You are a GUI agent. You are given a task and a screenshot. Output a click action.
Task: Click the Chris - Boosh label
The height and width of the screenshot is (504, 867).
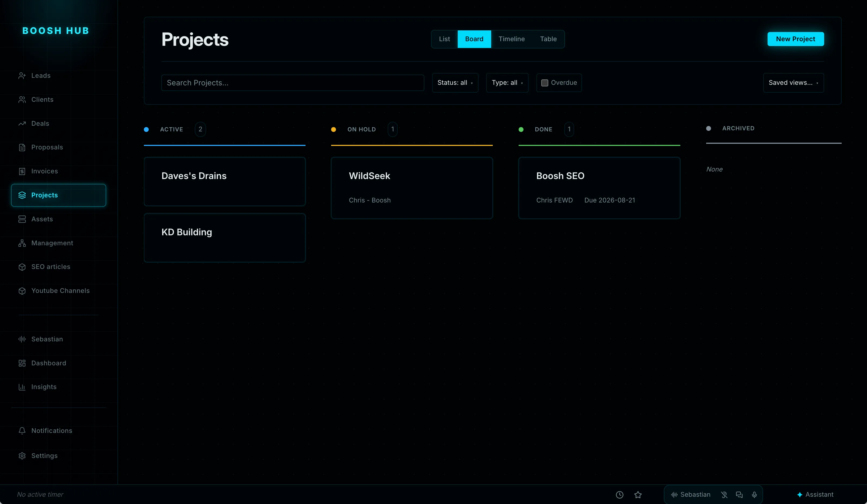370,200
